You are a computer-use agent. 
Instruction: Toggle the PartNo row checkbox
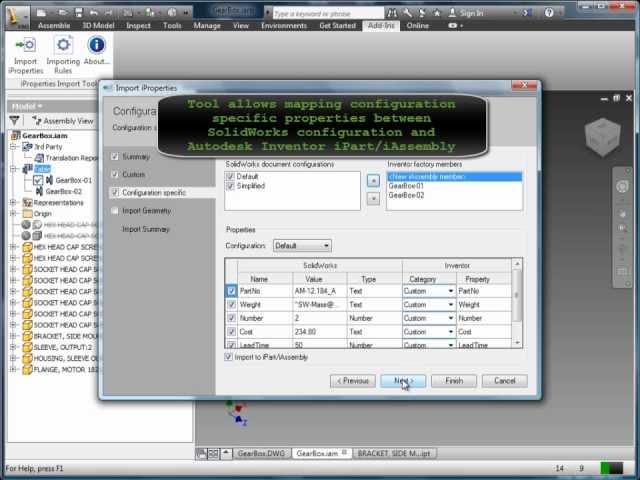[x=231, y=291]
